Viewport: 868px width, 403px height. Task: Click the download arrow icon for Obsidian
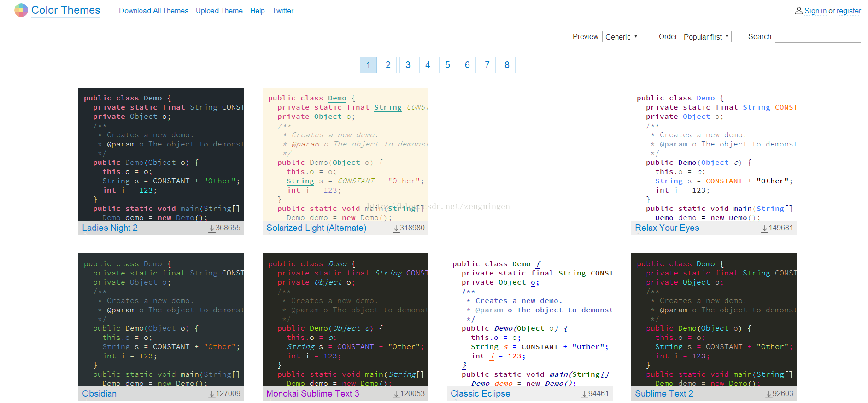click(212, 394)
